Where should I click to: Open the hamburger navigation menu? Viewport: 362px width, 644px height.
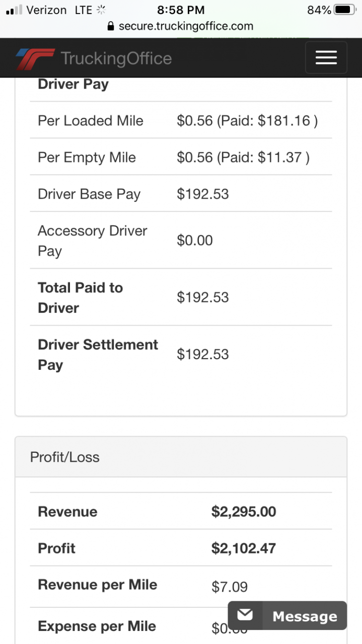[326, 58]
